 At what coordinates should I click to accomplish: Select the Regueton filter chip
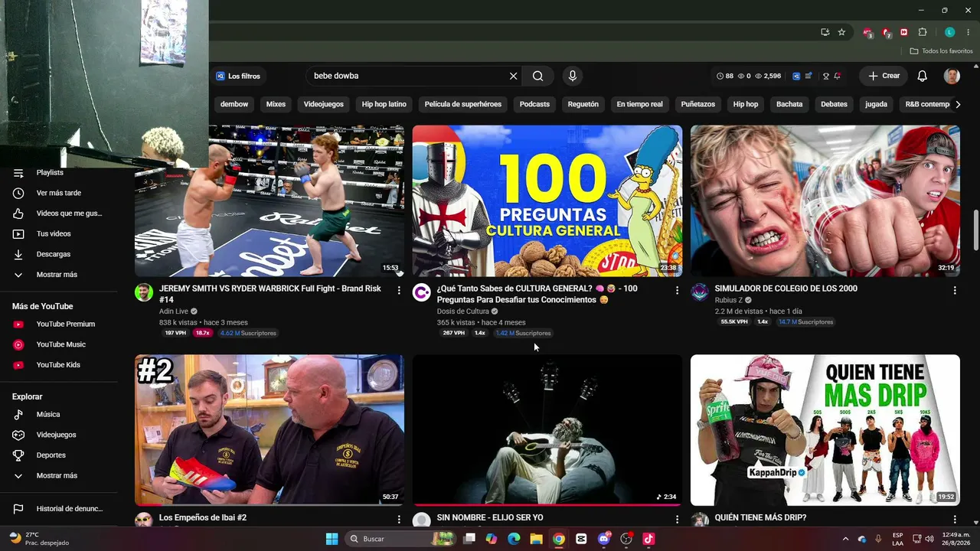pyautogui.click(x=583, y=104)
